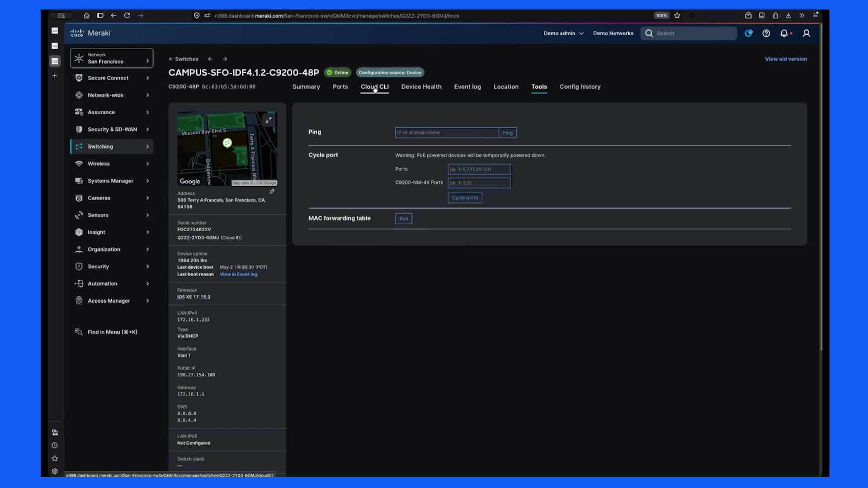Click the colorful assistant icon by search

(x=749, y=33)
